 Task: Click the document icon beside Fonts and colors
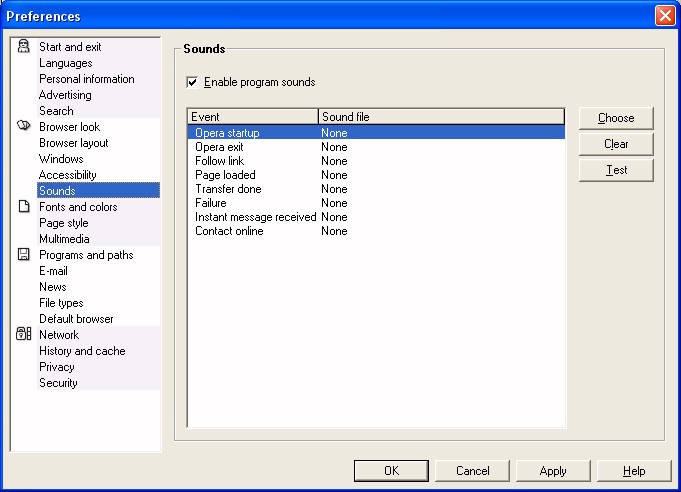pyautogui.click(x=24, y=206)
